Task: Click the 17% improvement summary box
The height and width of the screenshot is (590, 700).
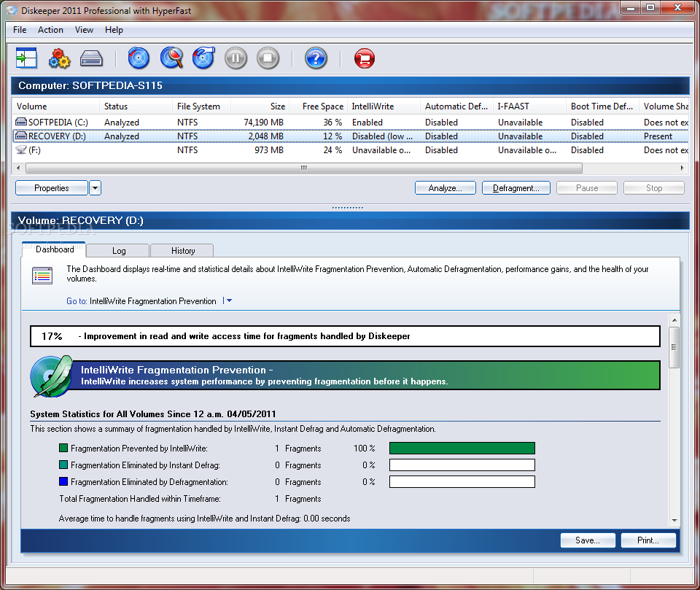Action: point(345,336)
